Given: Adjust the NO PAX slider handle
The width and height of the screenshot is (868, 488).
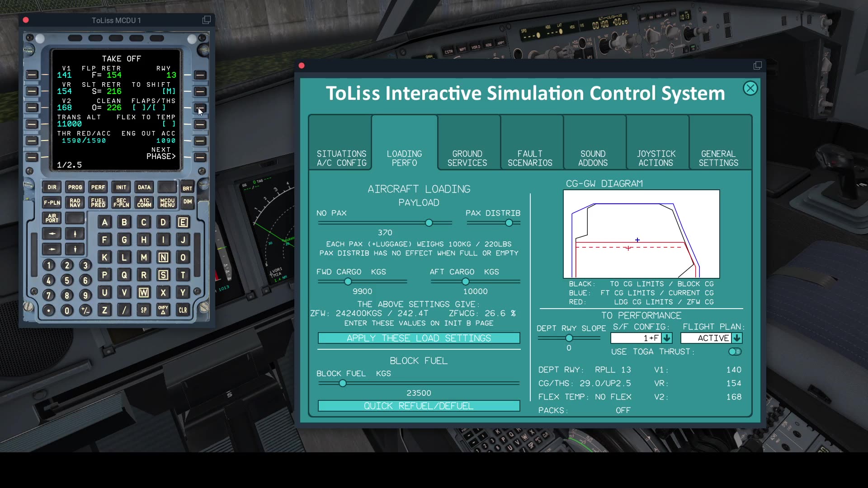Looking at the screenshot, I should [x=429, y=223].
